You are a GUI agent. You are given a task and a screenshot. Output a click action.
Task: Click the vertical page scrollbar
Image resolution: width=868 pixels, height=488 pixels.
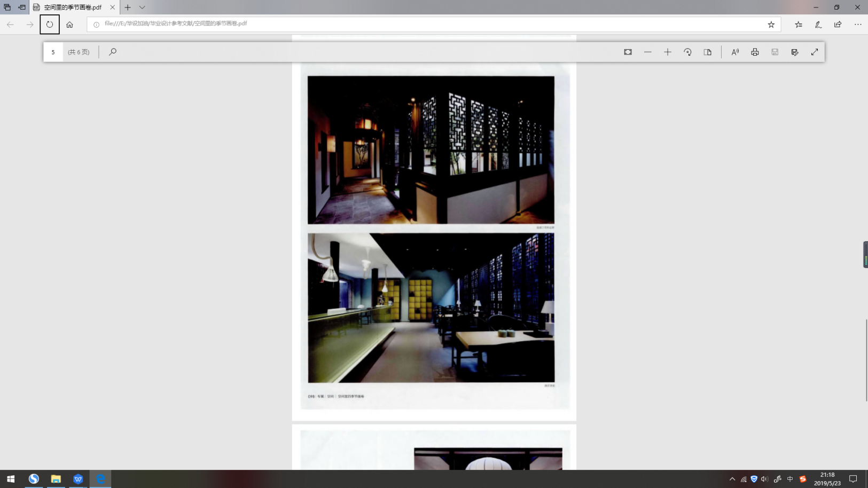(x=866, y=360)
